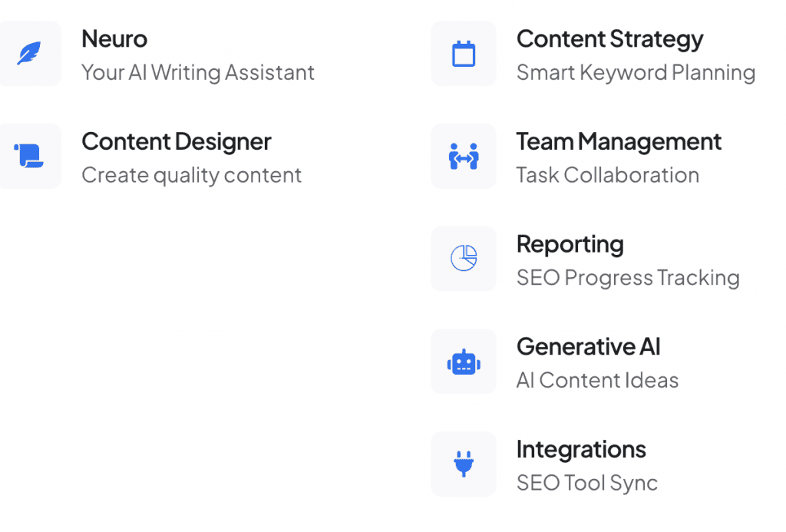Viewport: 786px width, 532px height.
Task: Click the pie chart Reporting icon
Action: [463, 259]
